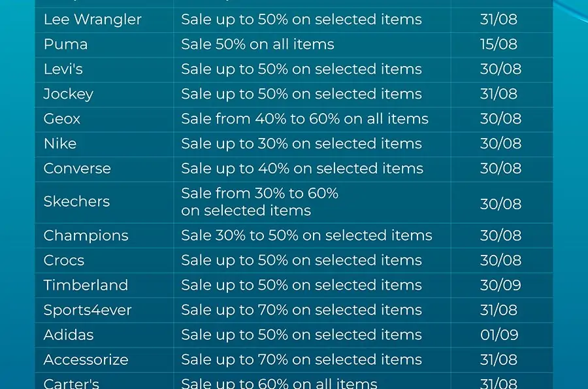Click the Converse brand name

[x=77, y=169]
